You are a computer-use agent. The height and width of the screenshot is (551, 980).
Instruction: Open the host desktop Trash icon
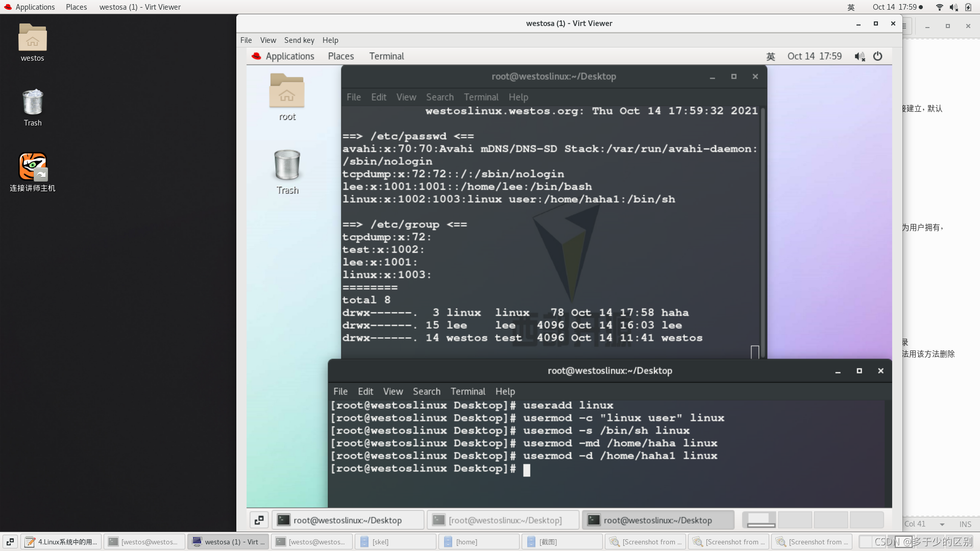pos(33,102)
